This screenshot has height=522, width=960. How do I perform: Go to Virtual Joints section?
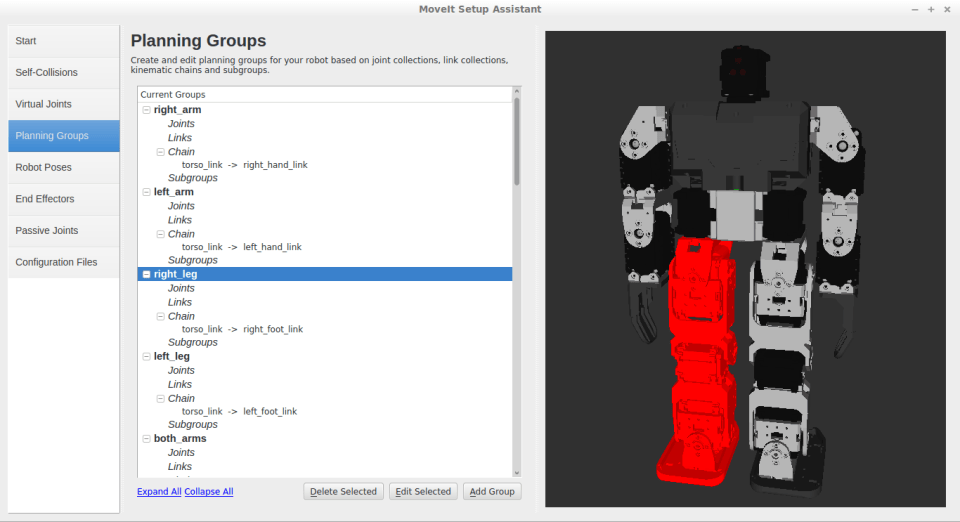(x=64, y=104)
